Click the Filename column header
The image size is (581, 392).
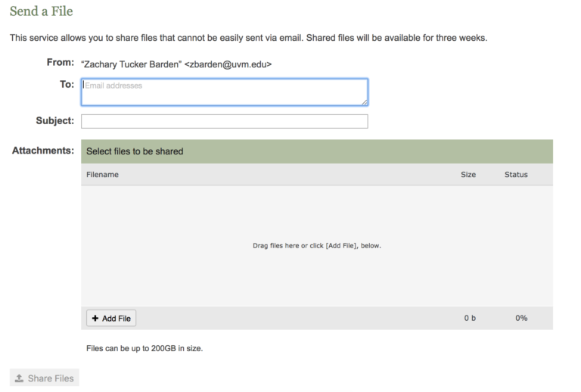click(x=102, y=175)
